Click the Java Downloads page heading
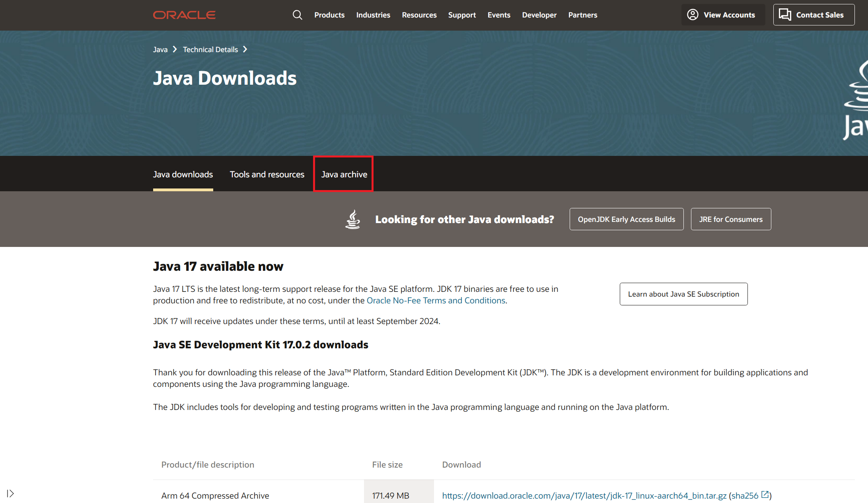 point(225,78)
